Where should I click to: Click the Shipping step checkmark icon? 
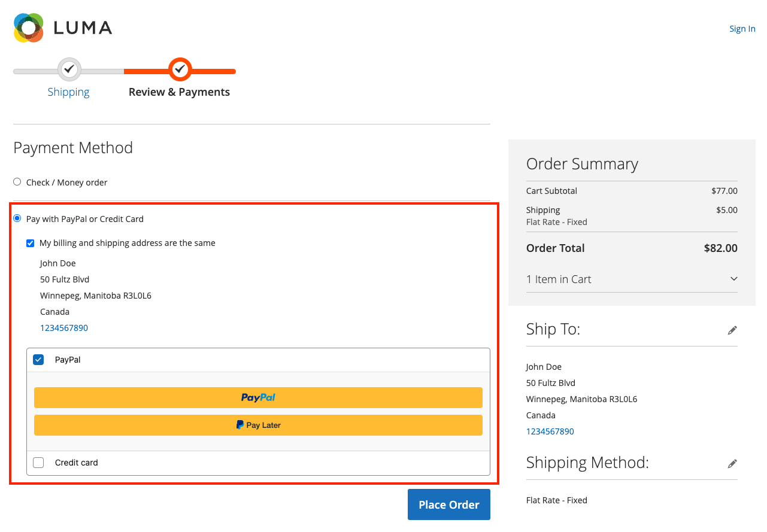click(68, 68)
